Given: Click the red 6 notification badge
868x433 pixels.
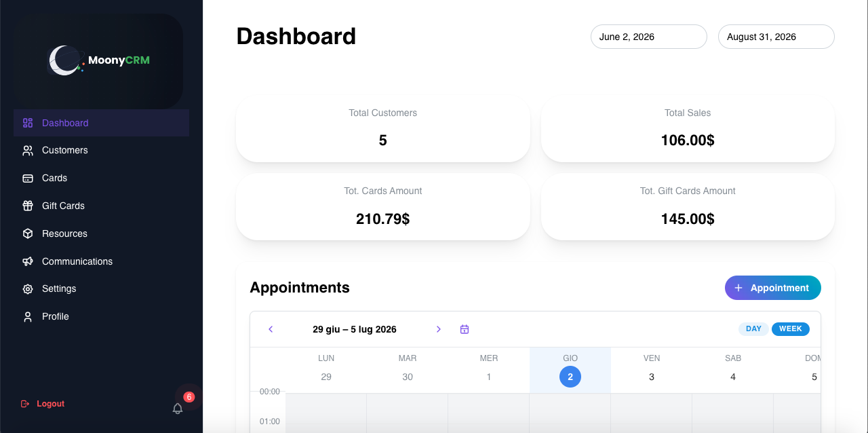Looking at the screenshot, I should (x=189, y=397).
